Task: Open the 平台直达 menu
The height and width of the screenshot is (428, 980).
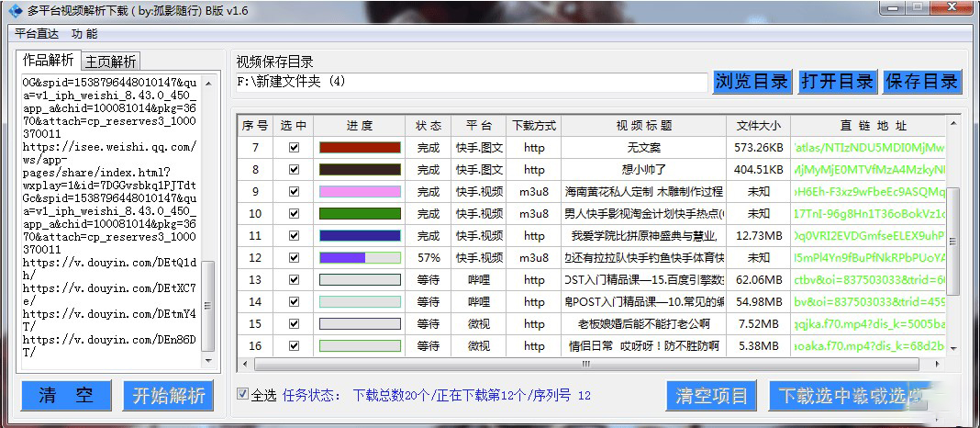Action: 37,34
